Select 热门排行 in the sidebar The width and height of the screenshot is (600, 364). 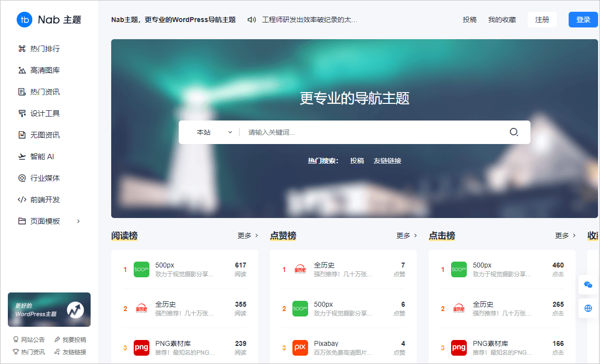coord(45,49)
